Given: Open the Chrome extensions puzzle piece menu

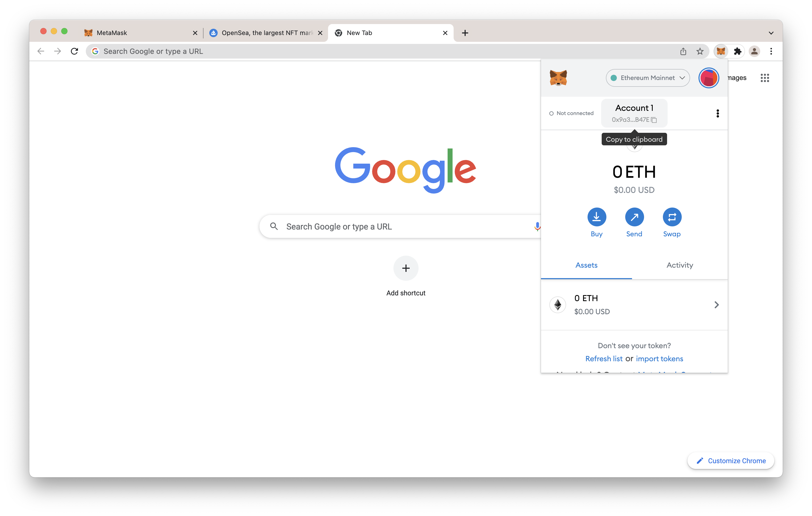Looking at the screenshot, I should tap(737, 51).
